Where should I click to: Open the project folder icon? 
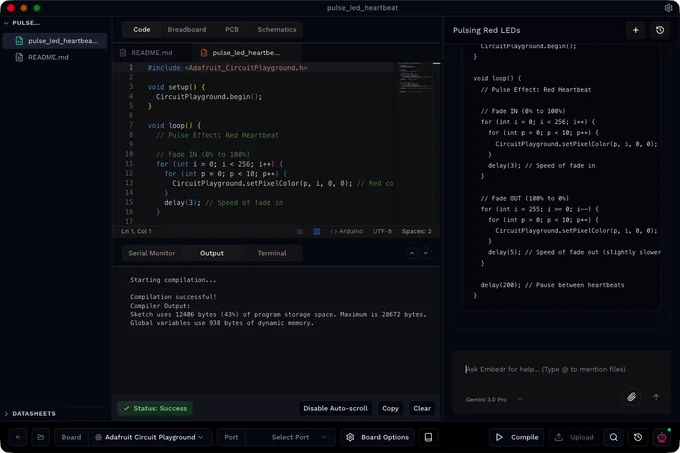[x=40, y=437]
